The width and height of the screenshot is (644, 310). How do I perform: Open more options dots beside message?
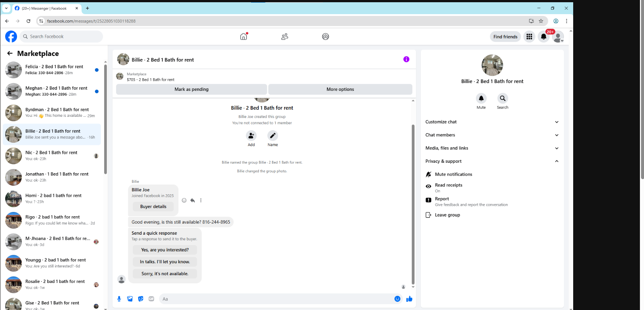point(201,200)
